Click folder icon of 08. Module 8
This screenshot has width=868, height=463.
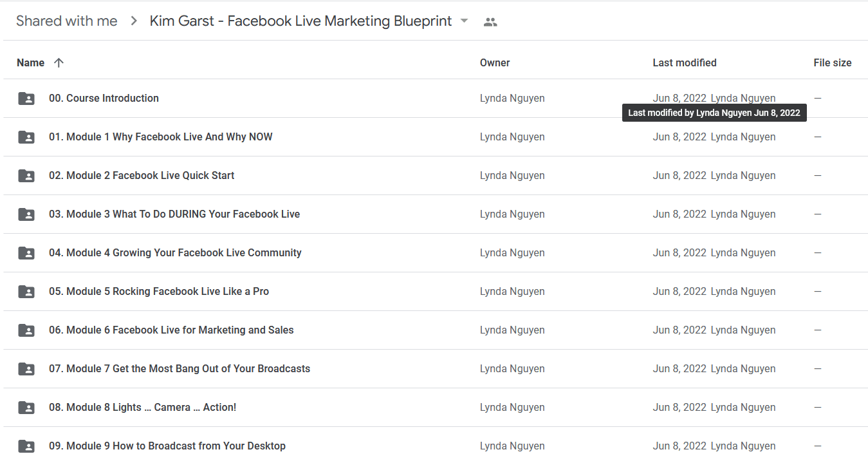coord(26,408)
